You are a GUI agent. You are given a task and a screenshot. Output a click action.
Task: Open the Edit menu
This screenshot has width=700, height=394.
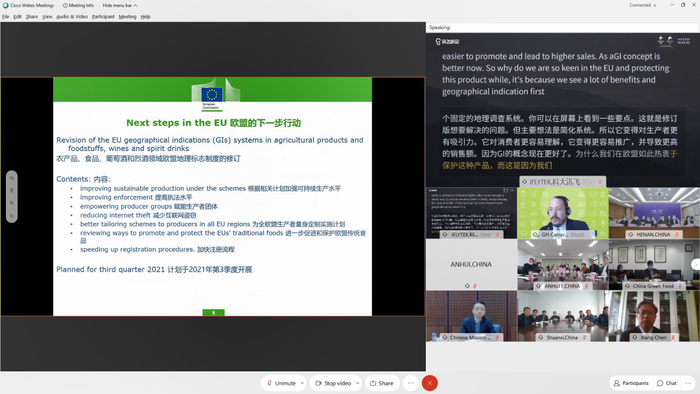17,17
